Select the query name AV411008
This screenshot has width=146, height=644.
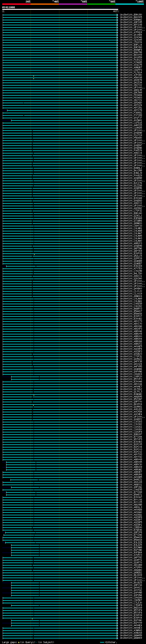coord(8,8)
